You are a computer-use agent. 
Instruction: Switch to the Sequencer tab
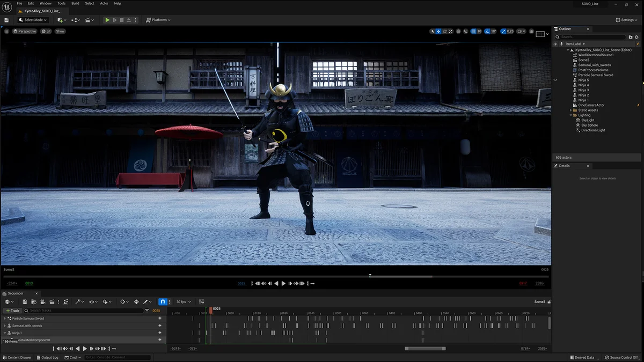coord(16,293)
